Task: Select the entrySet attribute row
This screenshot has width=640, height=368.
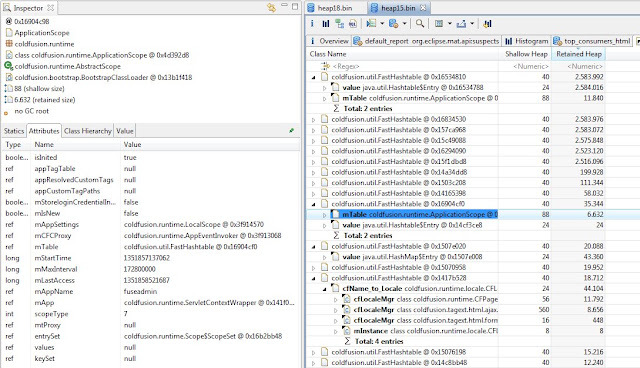Action: (150, 336)
